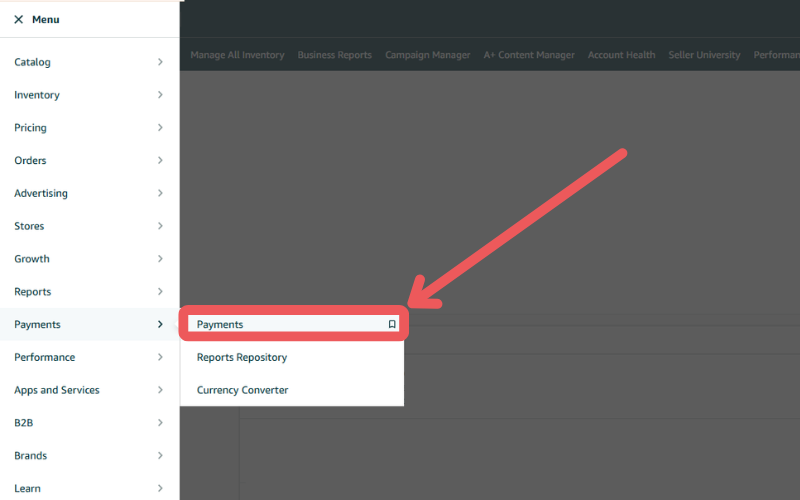Select the Brands menu item

click(x=89, y=456)
